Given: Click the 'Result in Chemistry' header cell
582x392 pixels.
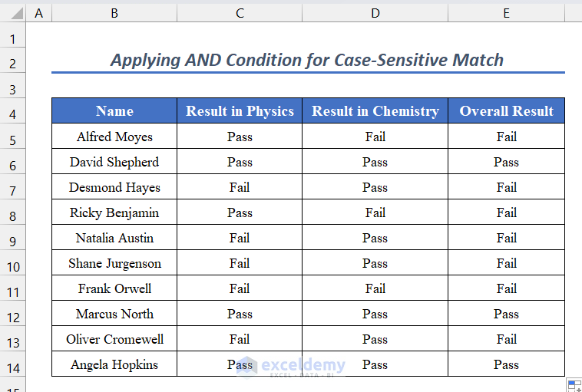Looking at the screenshot, I should (x=375, y=111).
